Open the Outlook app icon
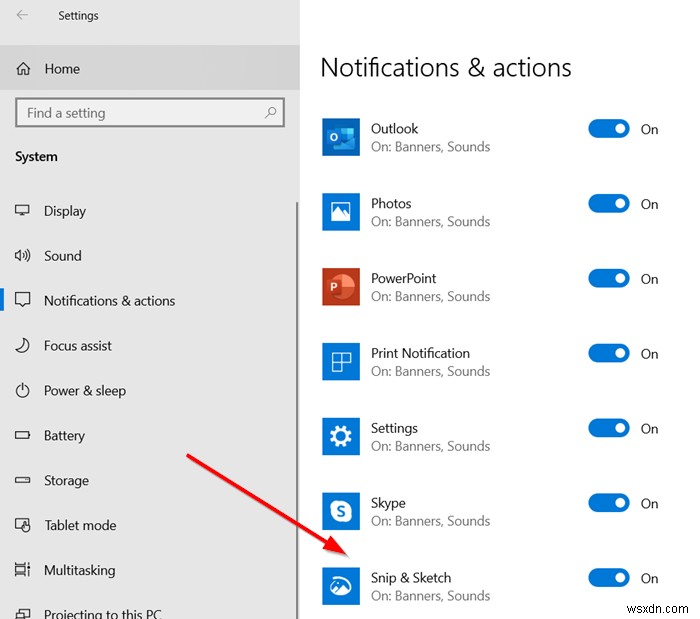This screenshot has width=700, height=619. point(341,137)
